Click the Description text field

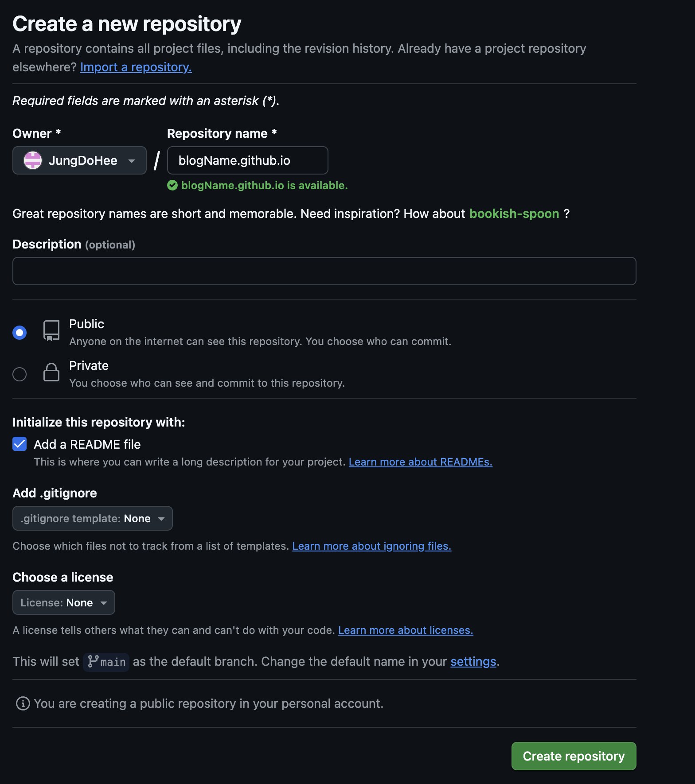(324, 271)
